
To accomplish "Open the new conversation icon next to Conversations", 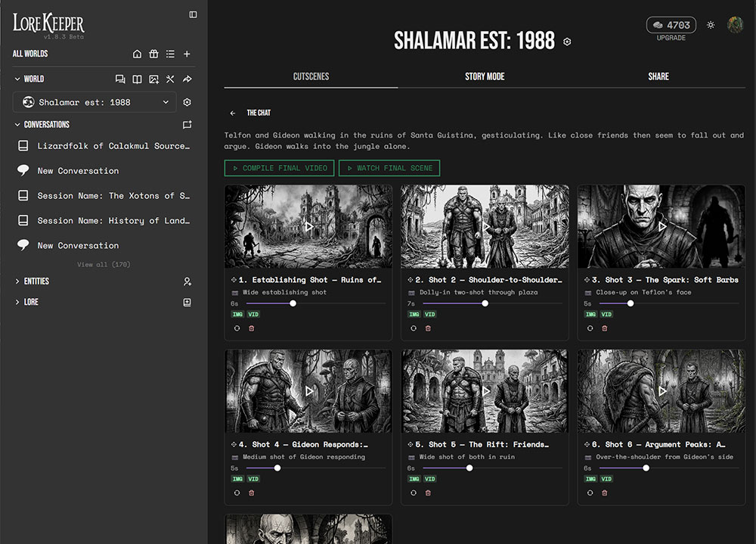I will (187, 125).
